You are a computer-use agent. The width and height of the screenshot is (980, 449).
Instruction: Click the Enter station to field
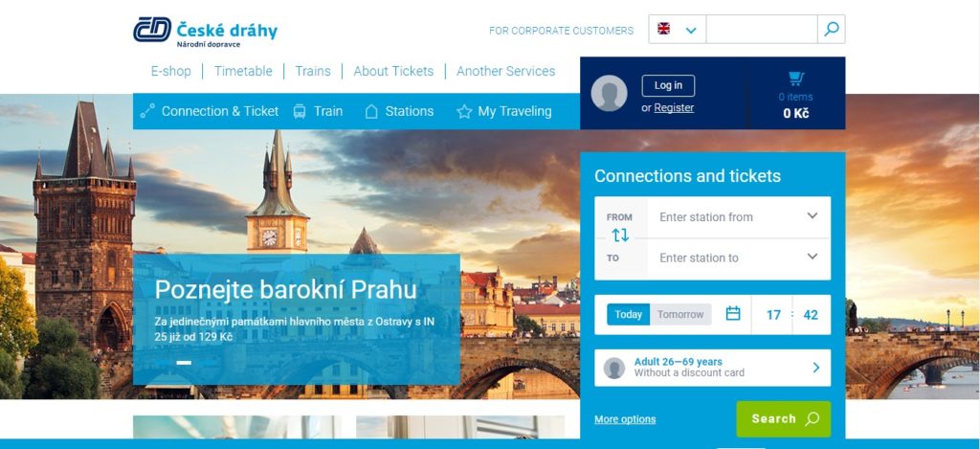(x=739, y=258)
